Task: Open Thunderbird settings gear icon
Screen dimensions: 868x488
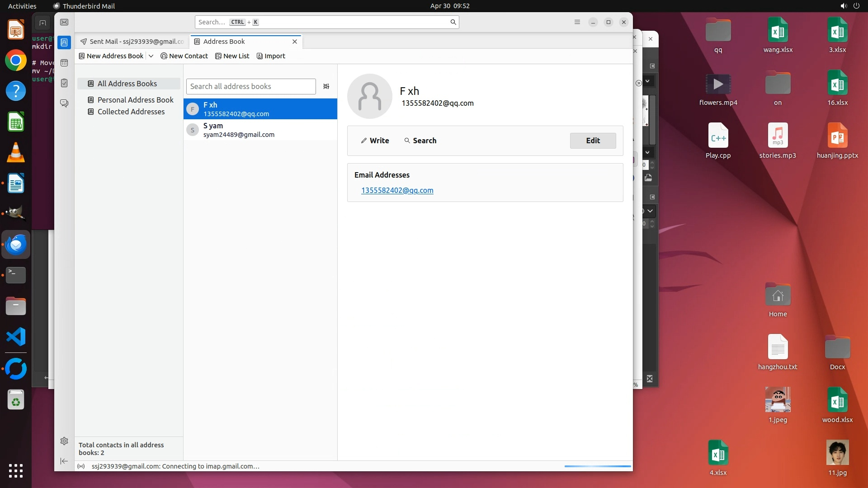Action: [64, 441]
